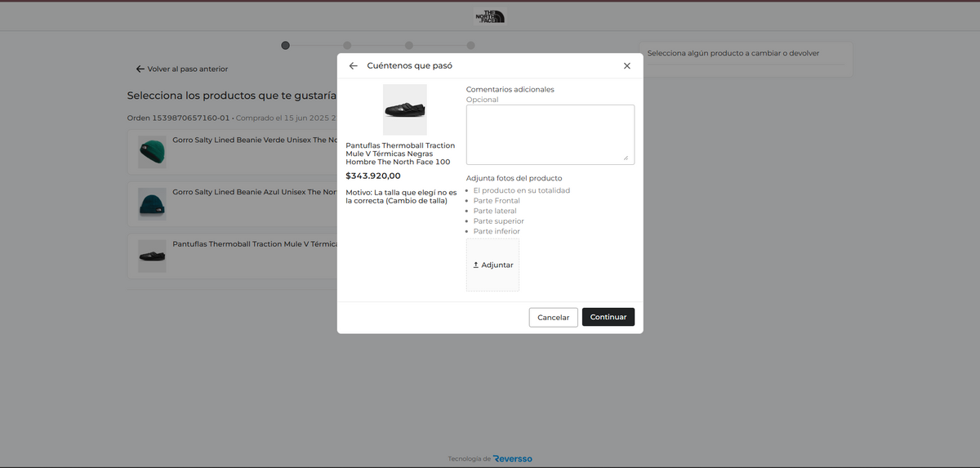Click the resize grip of the comments box

[626, 158]
